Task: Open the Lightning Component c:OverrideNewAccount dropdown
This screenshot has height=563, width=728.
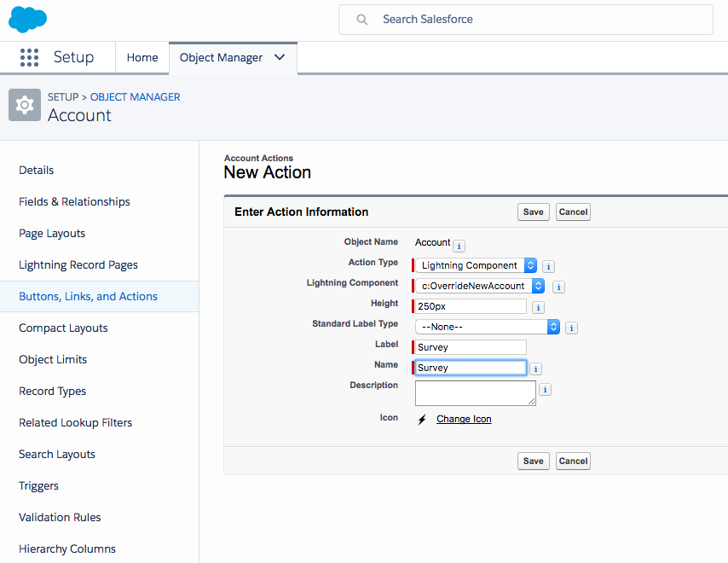Action: pyautogui.click(x=480, y=286)
